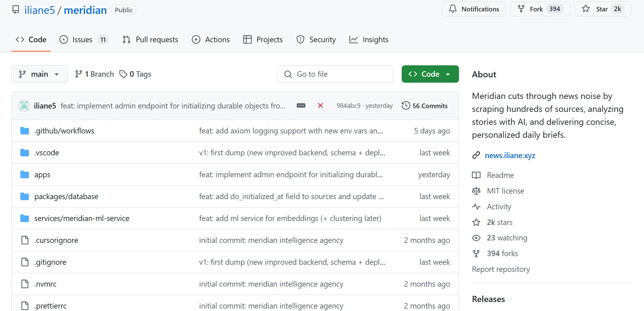Click folder icon beside packages/database
Image resolution: width=644 pixels, height=311 pixels.
coord(25,196)
